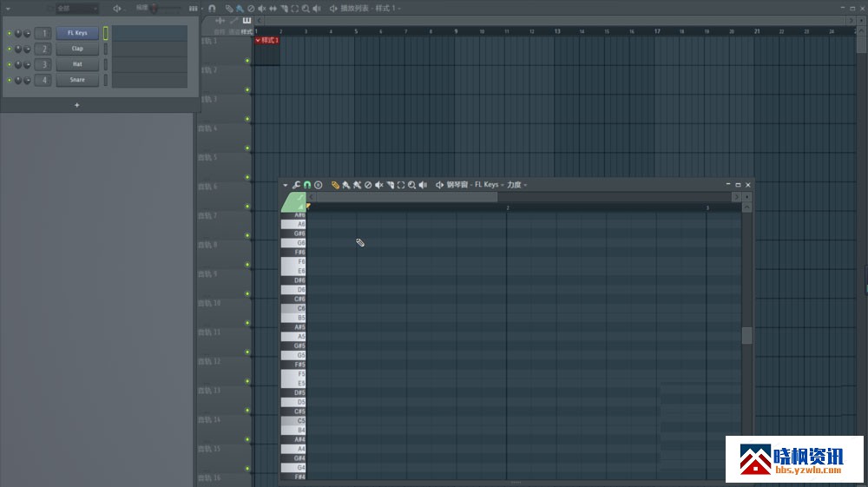Image resolution: width=868 pixels, height=487 pixels.
Task: Choose the Select tool in piano roll toolbar
Action: pyautogui.click(x=401, y=185)
